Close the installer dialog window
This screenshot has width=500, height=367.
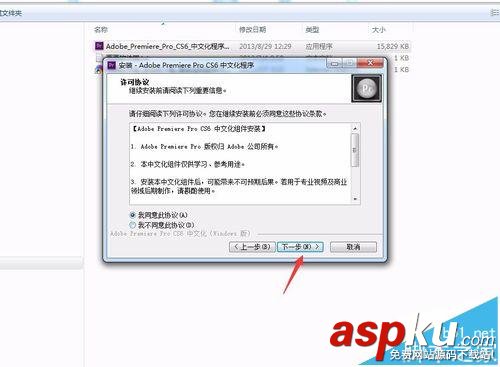pyautogui.click(x=370, y=63)
